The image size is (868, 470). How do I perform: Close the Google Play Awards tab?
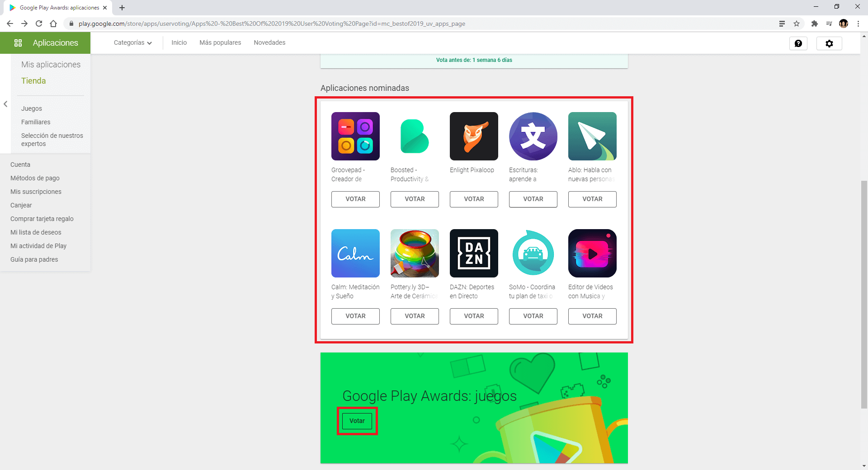pyautogui.click(x=105, y=8)
